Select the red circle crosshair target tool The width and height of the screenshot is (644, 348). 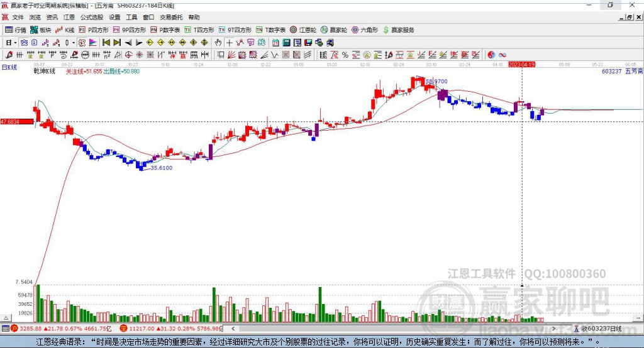coord(128,55)
